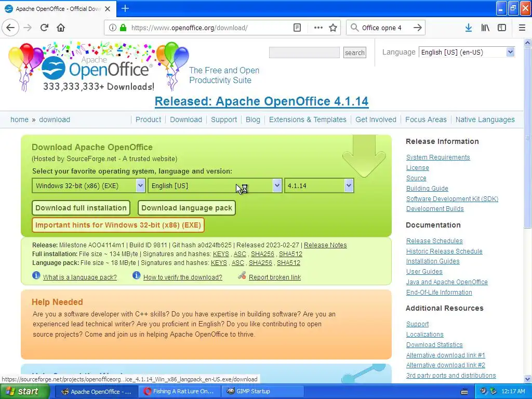Click the Office opne 4 search box

click(x=385, y=28)
